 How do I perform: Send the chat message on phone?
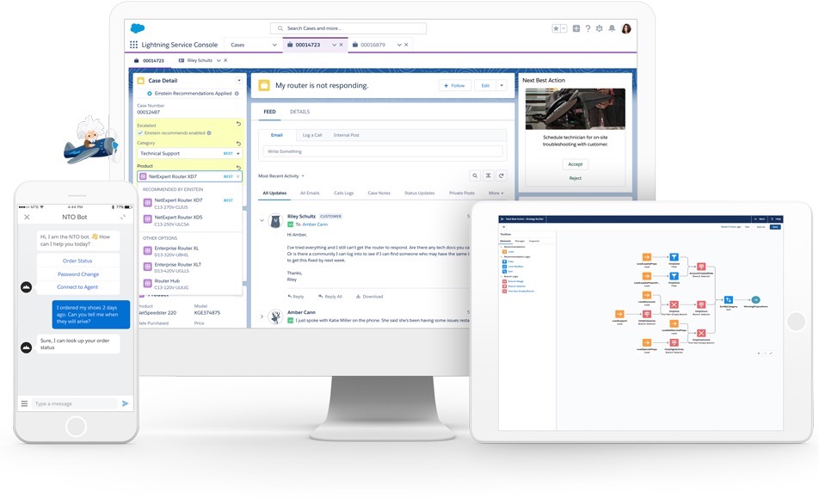[x=126, y=403]
